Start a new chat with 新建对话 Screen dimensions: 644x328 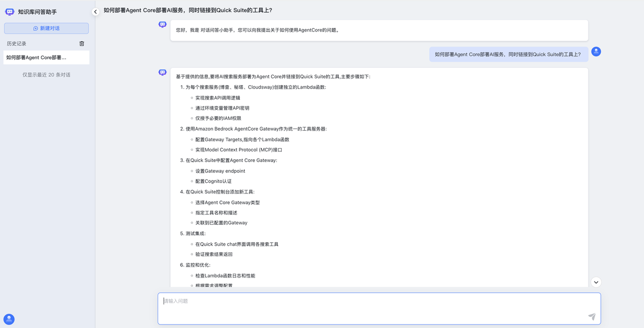pyautogui.click(x=47, y=29)
